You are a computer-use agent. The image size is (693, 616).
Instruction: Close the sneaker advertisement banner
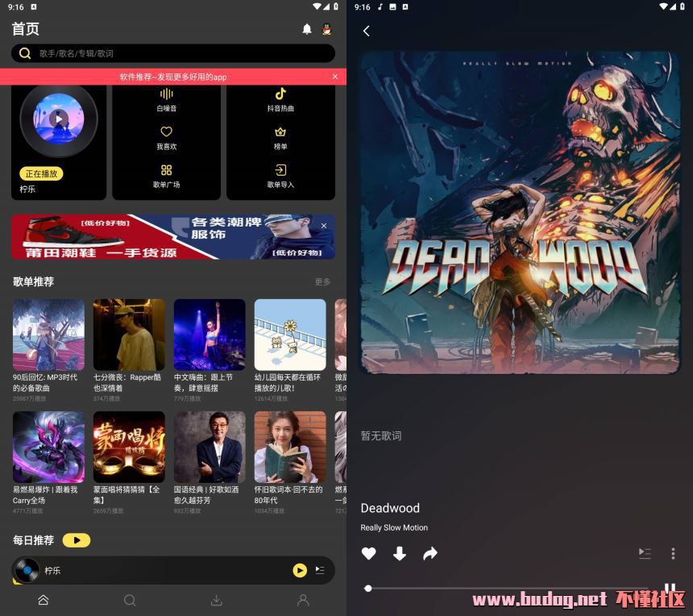pyautogui.click(x=323, y=226)
